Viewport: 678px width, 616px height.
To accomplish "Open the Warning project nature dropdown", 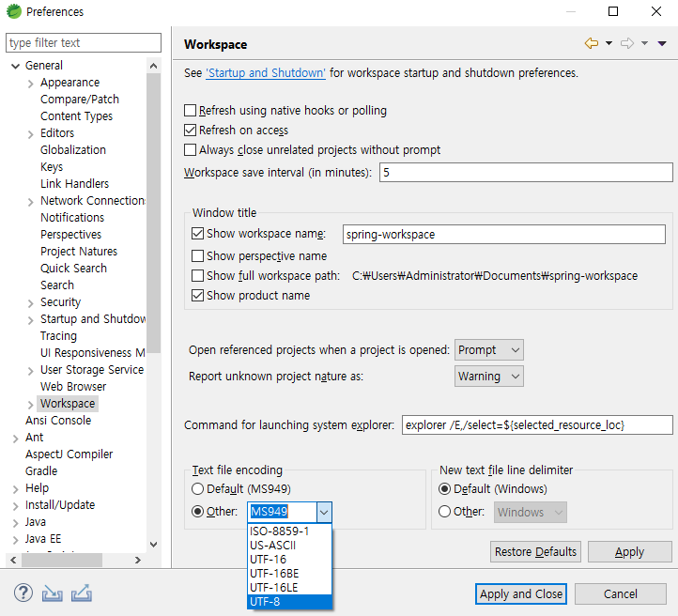I will tap(488, 377).
